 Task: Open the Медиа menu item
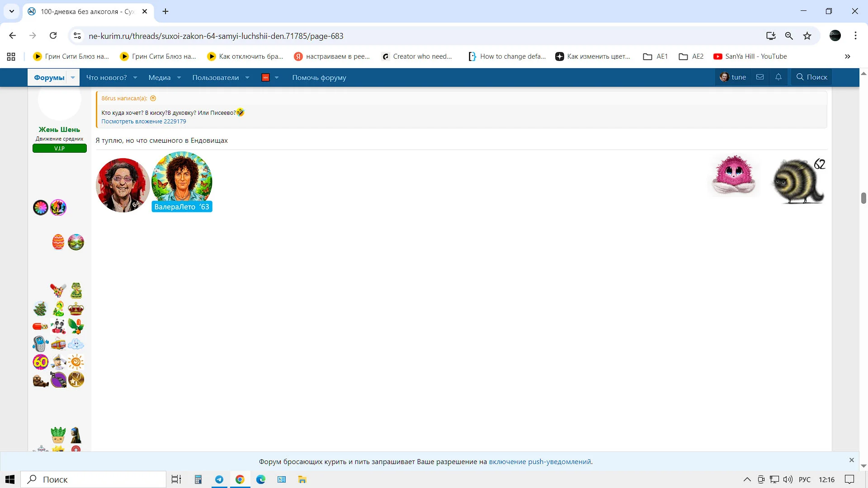tap(159, 78)
